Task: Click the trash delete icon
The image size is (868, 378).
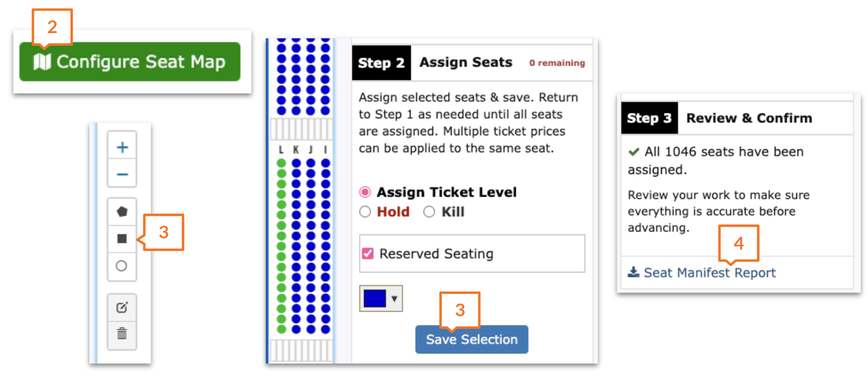Action: [122, 334]
